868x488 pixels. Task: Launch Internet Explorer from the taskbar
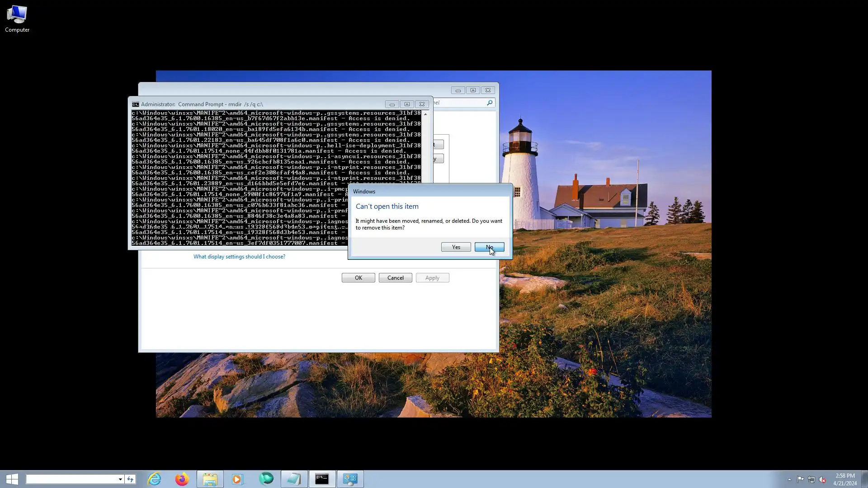155,479
